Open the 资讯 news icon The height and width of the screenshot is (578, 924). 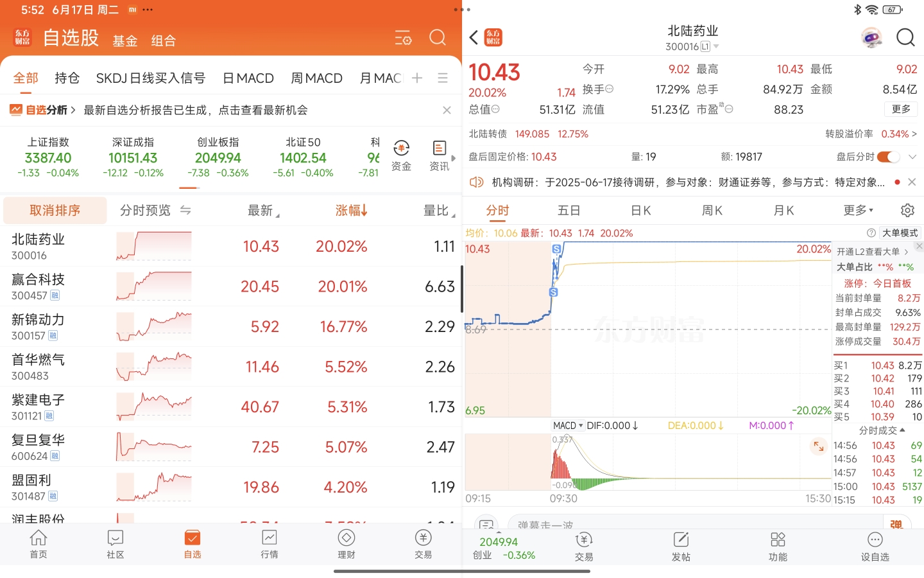440,155
